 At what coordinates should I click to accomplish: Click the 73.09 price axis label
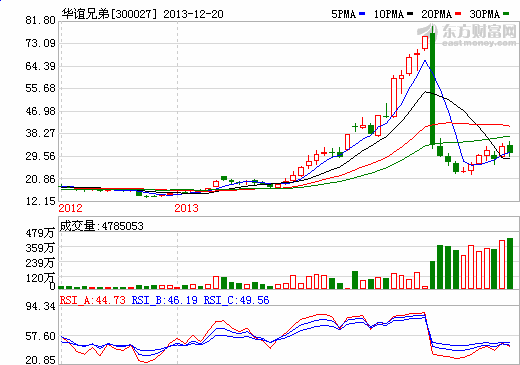40,43
